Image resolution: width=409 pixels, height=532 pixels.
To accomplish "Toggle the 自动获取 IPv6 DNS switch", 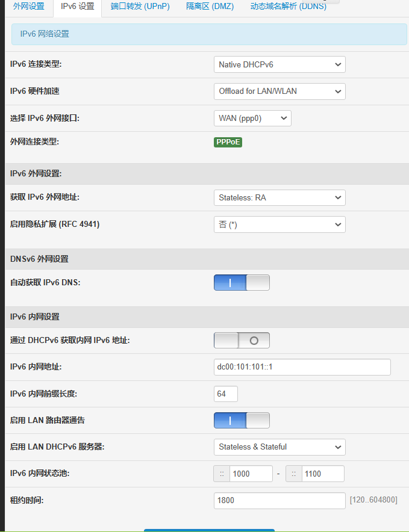I will click(x=242, y=283).
